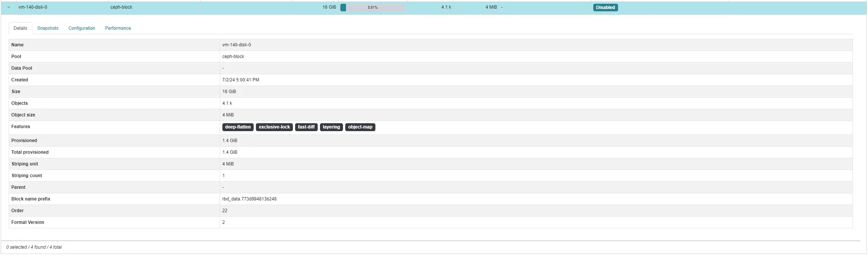Open the Details tab
Screen dimensions: 868x257
[20, 28]
